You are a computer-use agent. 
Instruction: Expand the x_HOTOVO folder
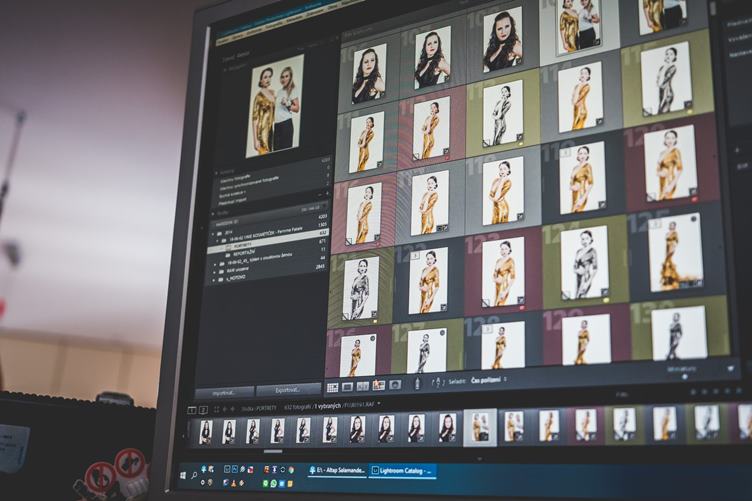[214, 280]
